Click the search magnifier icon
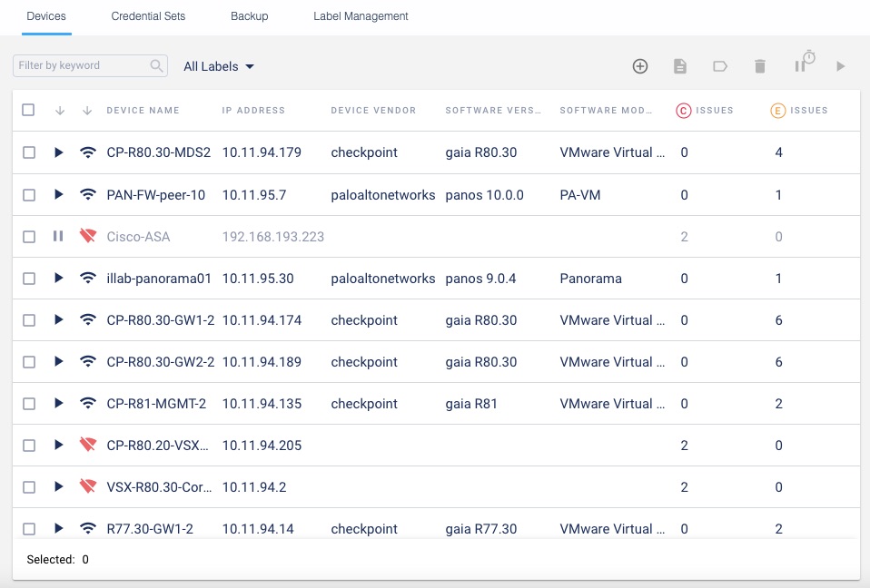This screenshot has height=588, width=870. click(157, 66)
